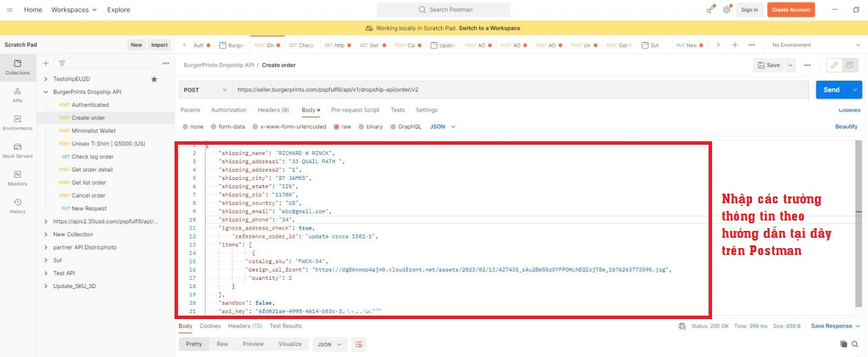Click the satellite capture requests icon in header
Image resolution: width=868 pixels, height=357 pixels.
(x=710, y=10)
